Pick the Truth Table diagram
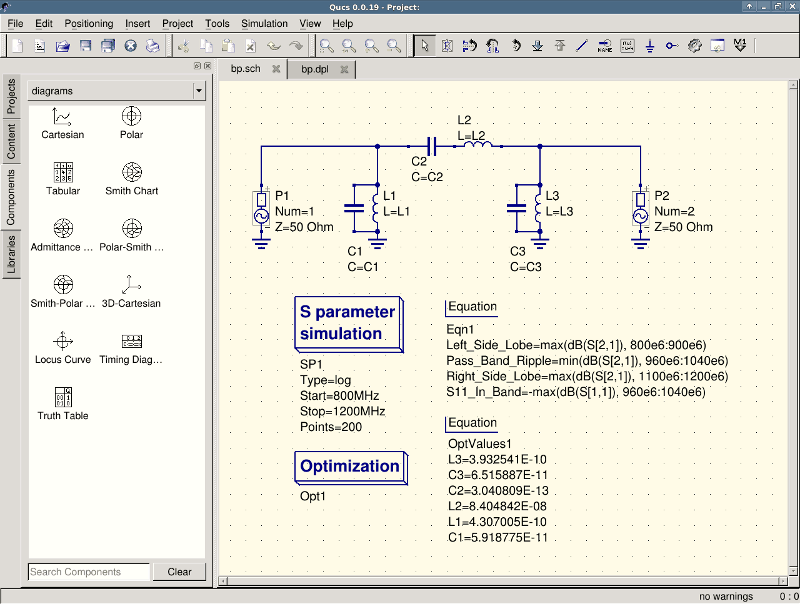800x604 pixels. click(63, 404)
